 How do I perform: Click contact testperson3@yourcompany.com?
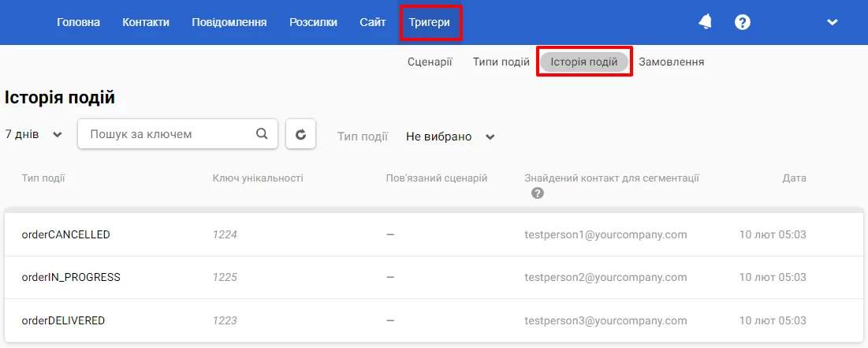click(x=605, y=320)
